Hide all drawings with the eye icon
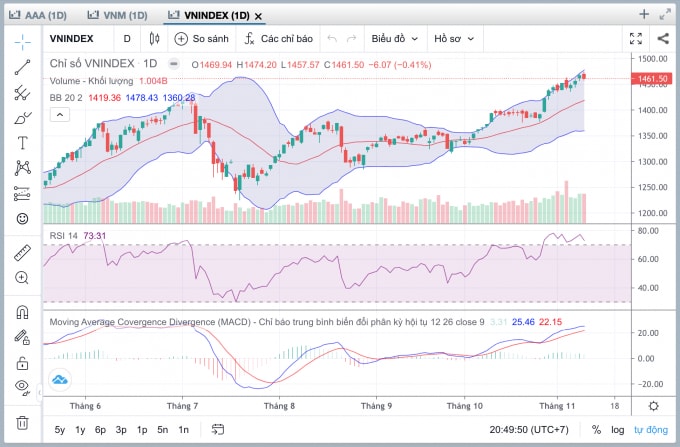This screenshot has width=680, height=447. (x=23, y=387)
